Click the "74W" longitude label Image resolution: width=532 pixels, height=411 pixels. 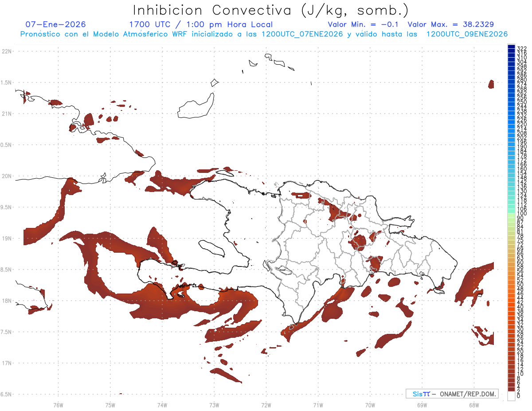pos(162,405)
